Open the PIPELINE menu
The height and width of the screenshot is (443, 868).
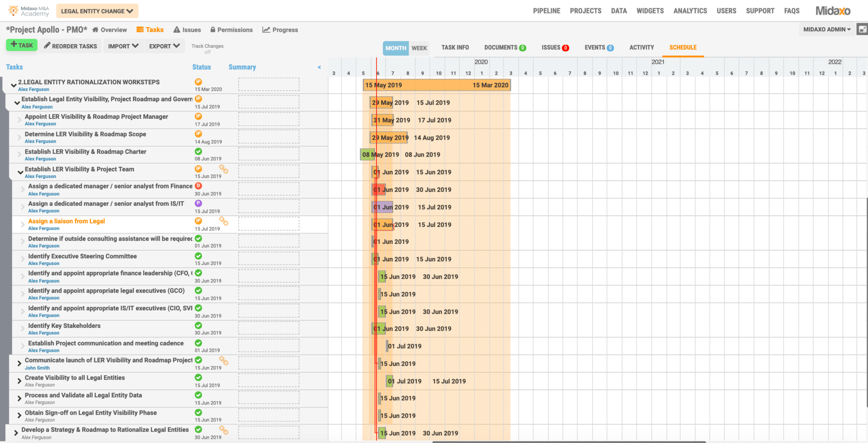click(546, 11)
